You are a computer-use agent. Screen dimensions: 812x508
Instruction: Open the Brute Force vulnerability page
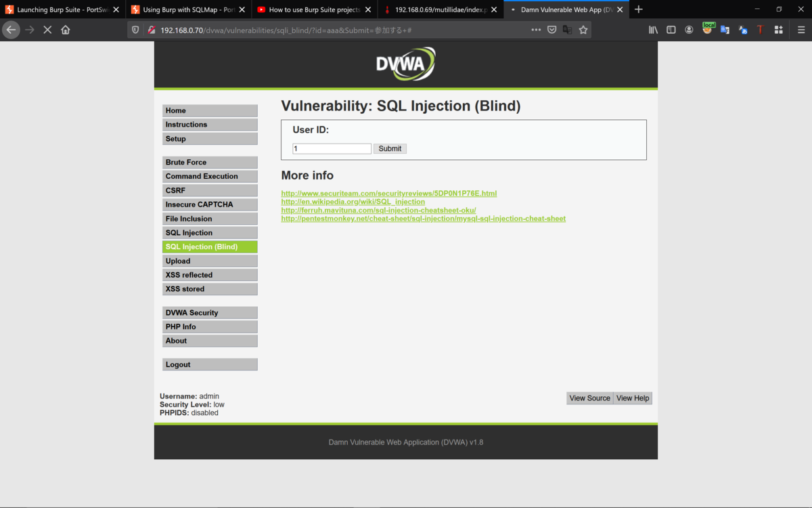tap(210, 163)
